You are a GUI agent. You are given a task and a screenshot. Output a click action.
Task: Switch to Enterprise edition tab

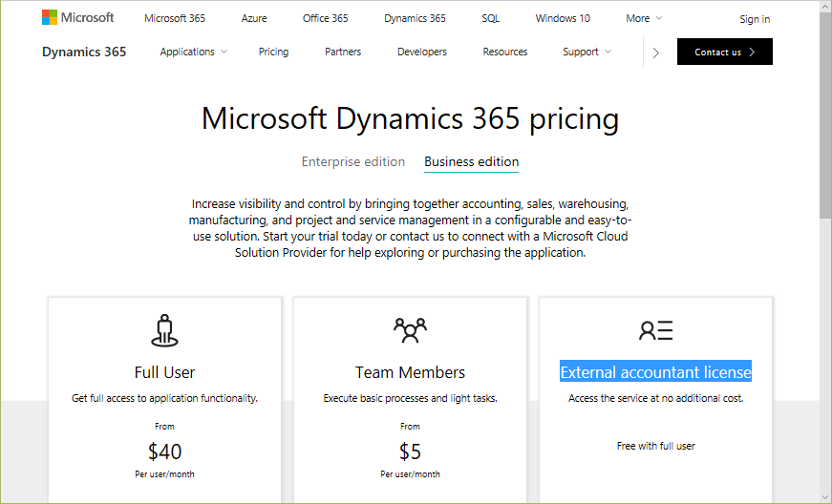click(353, 161)
